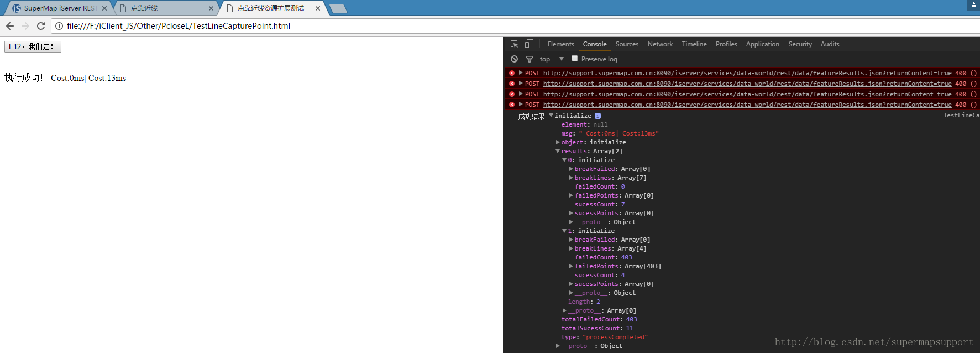Collapse the initialize result object

click(x=551, y=116)
